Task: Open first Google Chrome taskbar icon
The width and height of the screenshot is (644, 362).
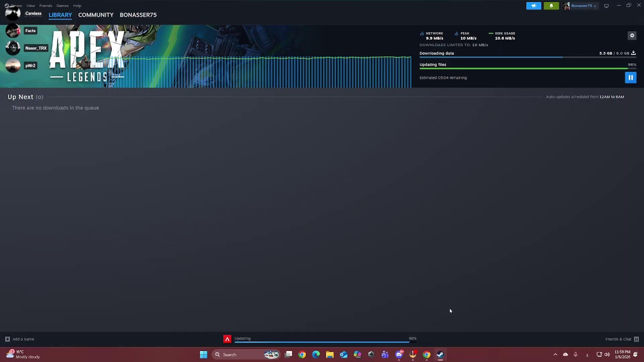Action: coord(302,354)
